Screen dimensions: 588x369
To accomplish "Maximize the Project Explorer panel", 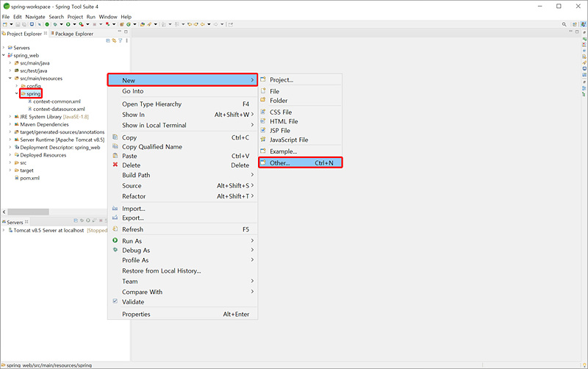I will [x=126, y=32].
